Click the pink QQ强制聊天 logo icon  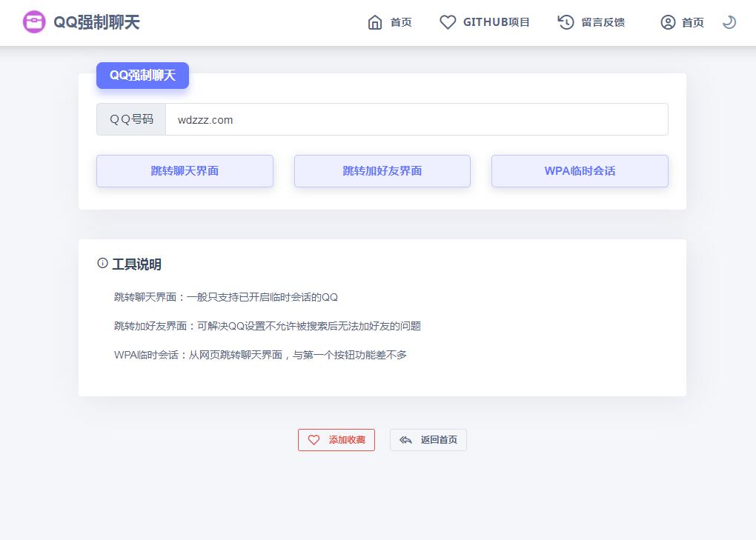35,22
